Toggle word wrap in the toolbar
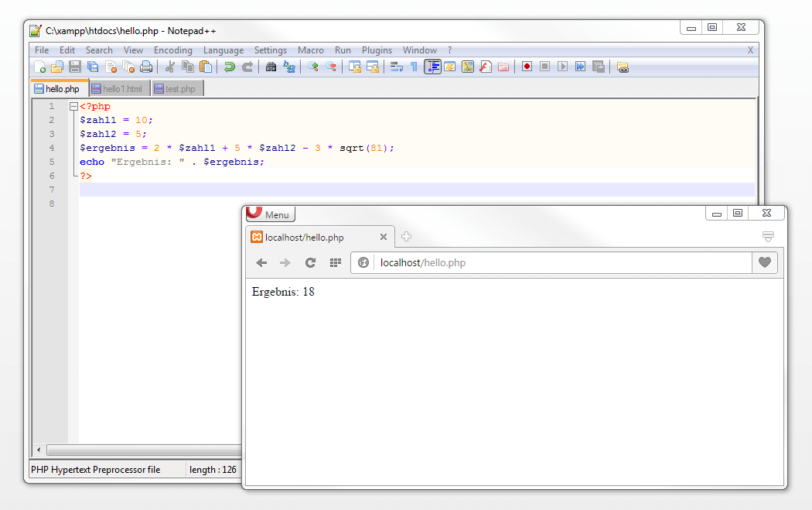Screen dimensions: 812x510 click(x=397, y=67)
